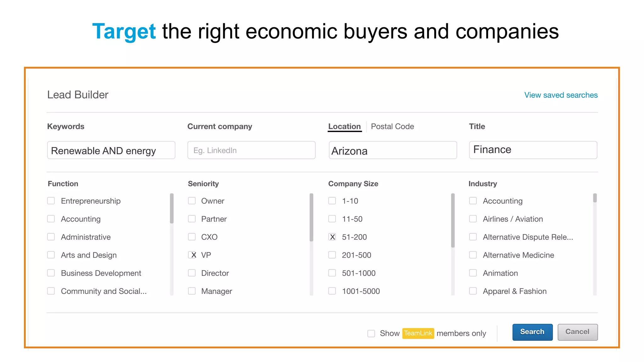This screenshot has height=362, width=644.
Task: Click the Title field containing Finance
Action: tap(533, 150)
